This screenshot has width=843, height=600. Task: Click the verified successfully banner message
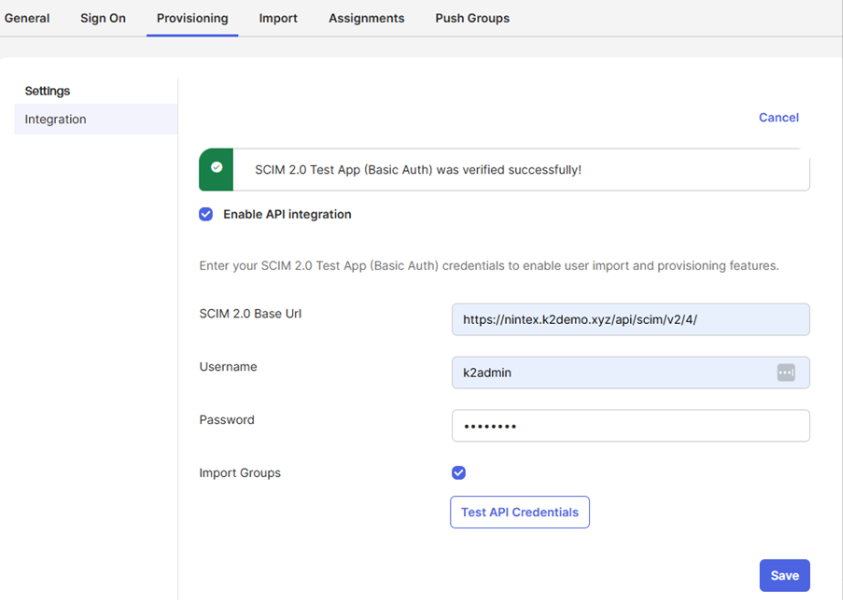pyautogui.click(x=418, y=170)
